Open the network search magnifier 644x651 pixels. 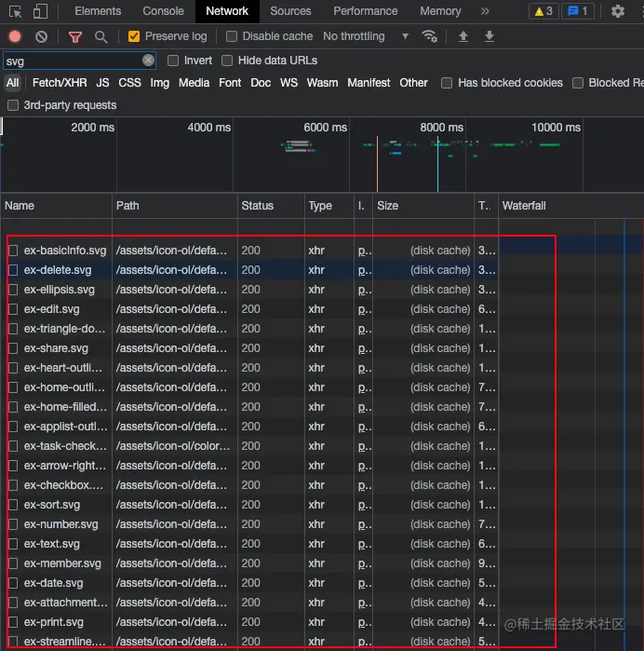pyautogui.click(x=101, y=37)
